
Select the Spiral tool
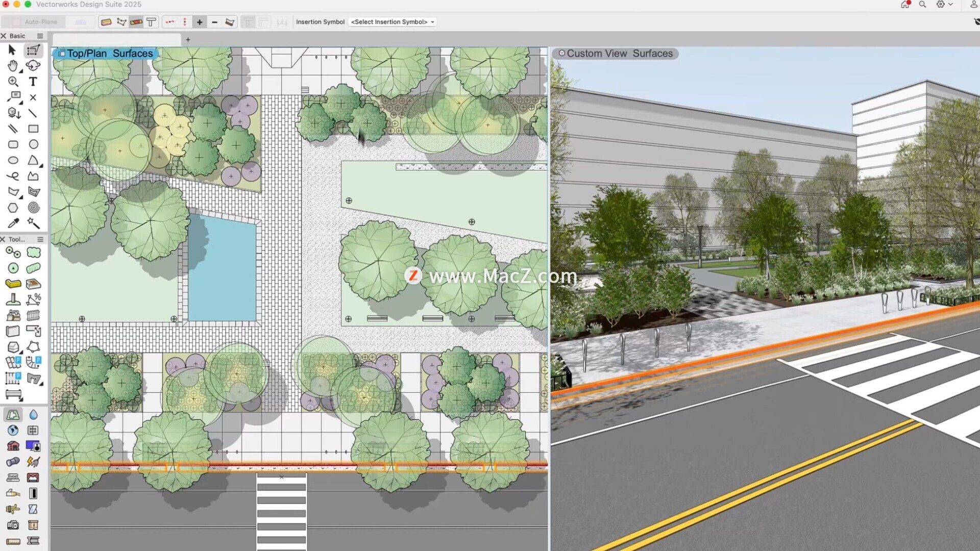[x=33, y=208]
